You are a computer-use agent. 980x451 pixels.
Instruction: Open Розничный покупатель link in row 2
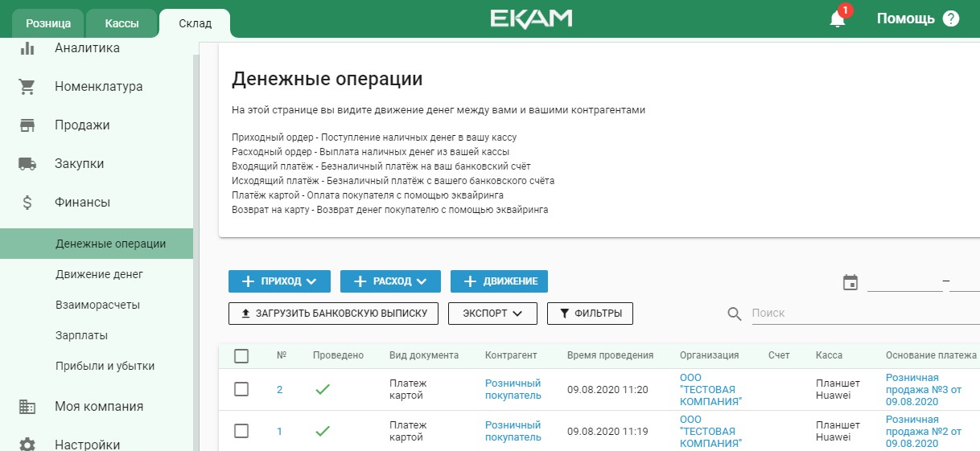click(513, 389)
